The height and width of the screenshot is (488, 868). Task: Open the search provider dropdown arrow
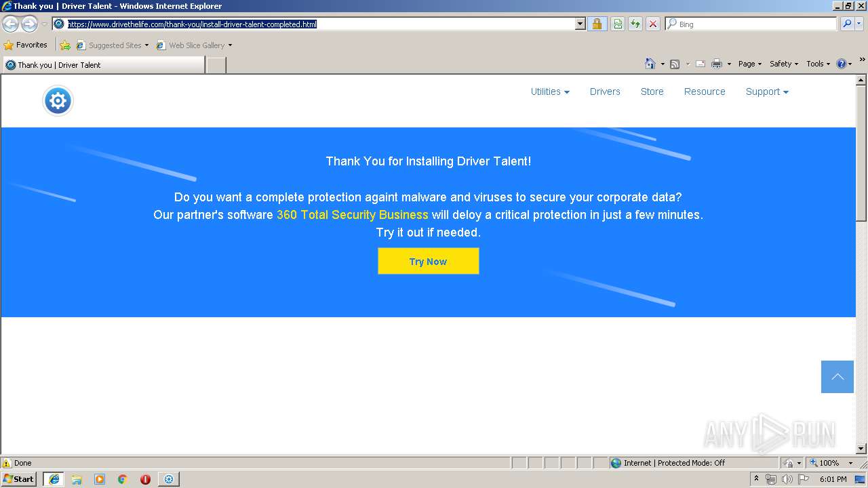click(x=859, y=24)
